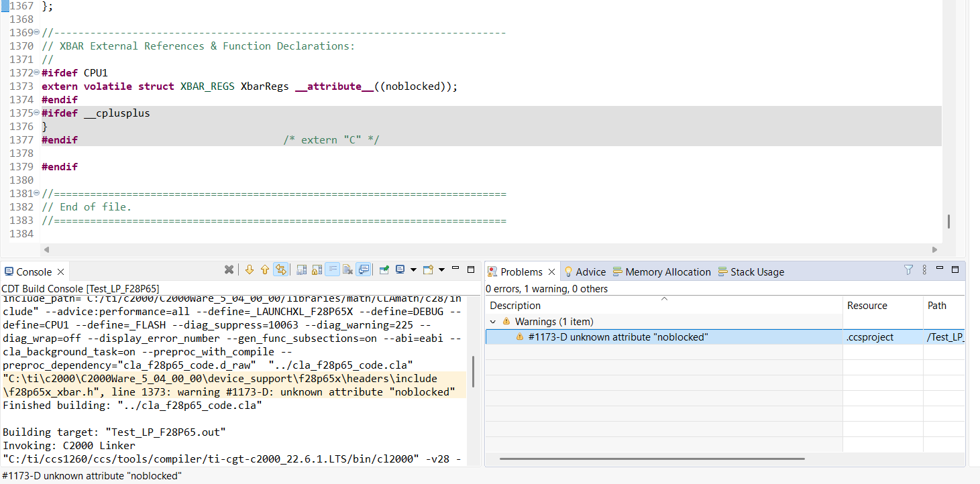Minimize the Problems panel

[940, 269]
